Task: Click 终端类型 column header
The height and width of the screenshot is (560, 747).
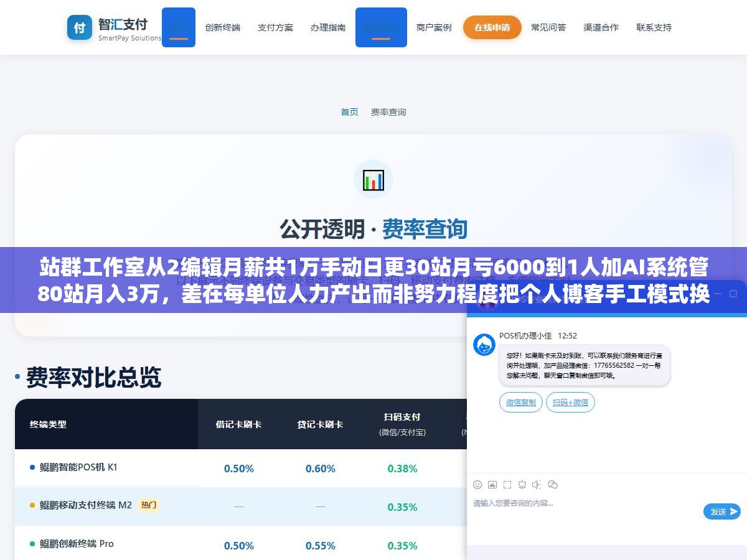Action: click(x=48, y=424)
